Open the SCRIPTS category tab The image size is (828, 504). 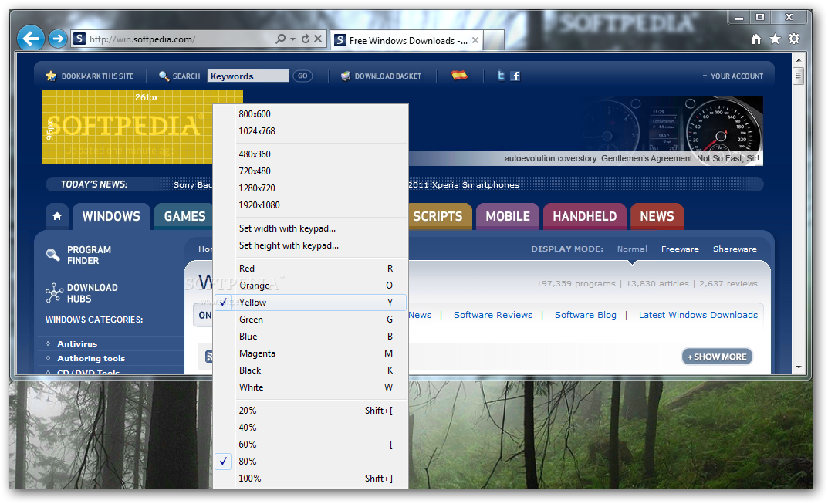point(438,216)
